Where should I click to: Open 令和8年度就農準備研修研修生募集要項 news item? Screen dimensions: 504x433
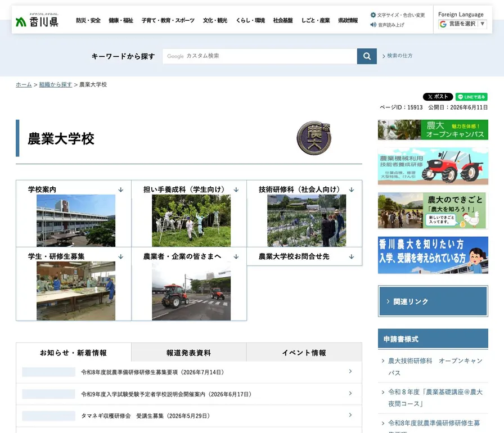pyautogui.click(x=152, y=372)
